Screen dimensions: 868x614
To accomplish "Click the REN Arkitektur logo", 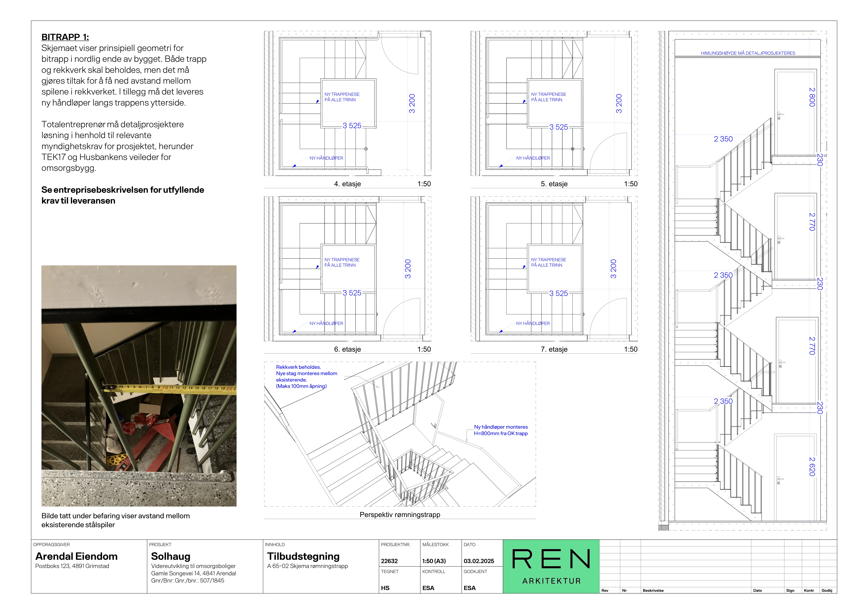I will (551, 566).
